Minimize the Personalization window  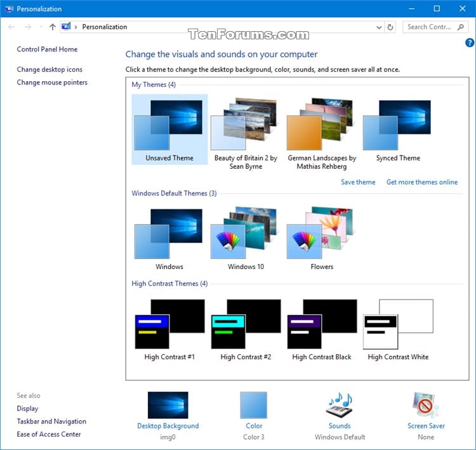click(412, 8)
